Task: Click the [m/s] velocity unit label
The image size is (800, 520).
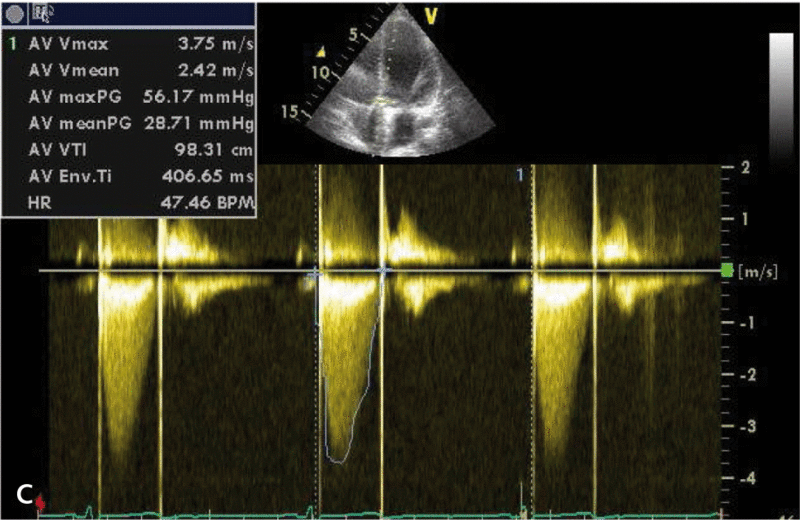Action: click(x=758, y=271)
